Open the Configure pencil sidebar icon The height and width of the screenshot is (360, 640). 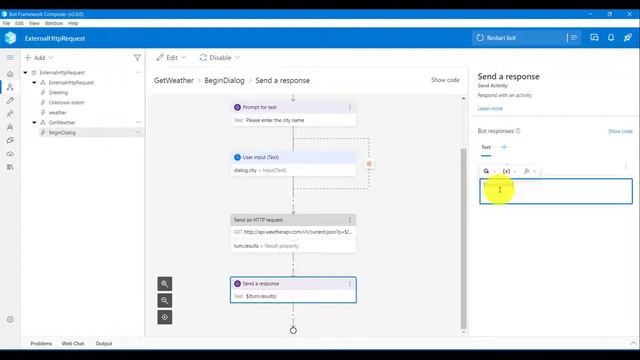click(10, 100)
